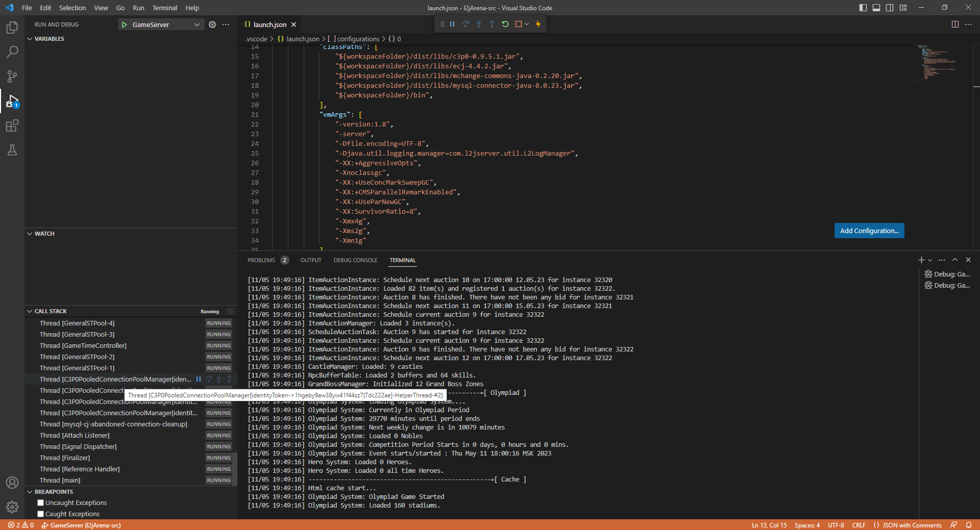Screen dimensions: 980x530
Task: Switch to the Output tab
Action: [311, 260]
